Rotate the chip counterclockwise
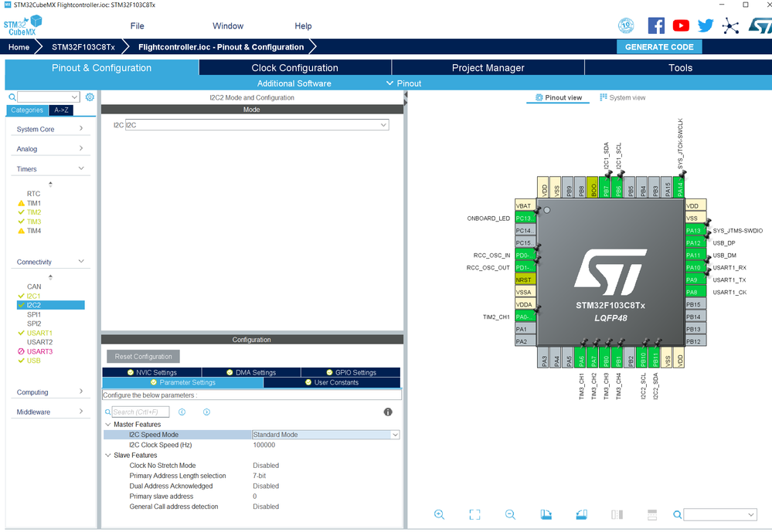772x532 pixels. 581,514
